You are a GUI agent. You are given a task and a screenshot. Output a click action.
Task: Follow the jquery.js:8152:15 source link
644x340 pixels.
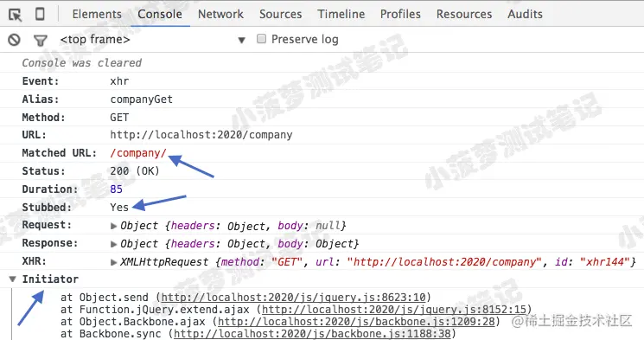click(x=394, y=309)
